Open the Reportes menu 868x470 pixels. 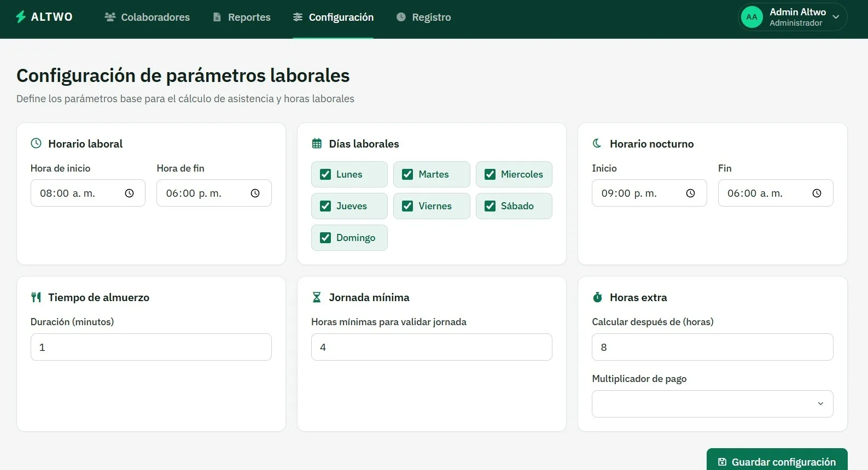(x=241, y=17)
